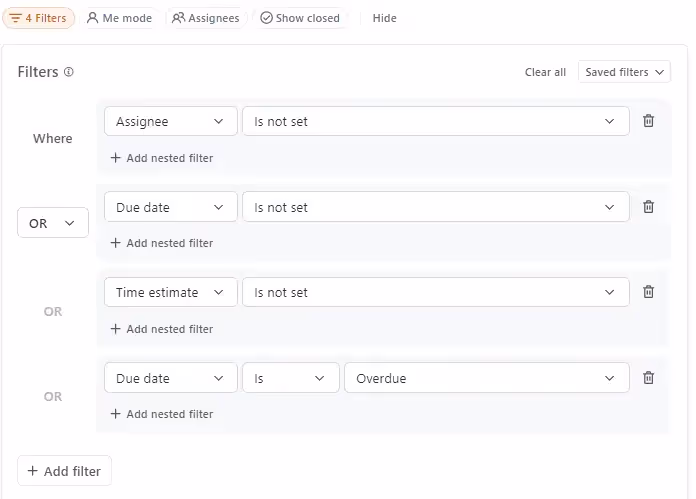Delete the Assignee filter row
The height and width of the screenshot is (499, 696).
(648, 121)
